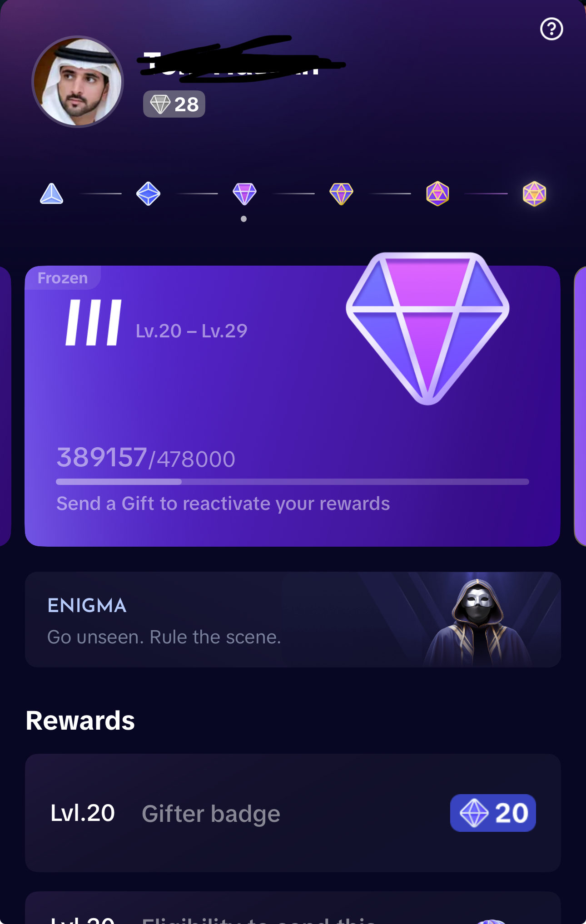Tap the level 28 diamond badge
Screen dimensions: 586x924
[174, 104]
